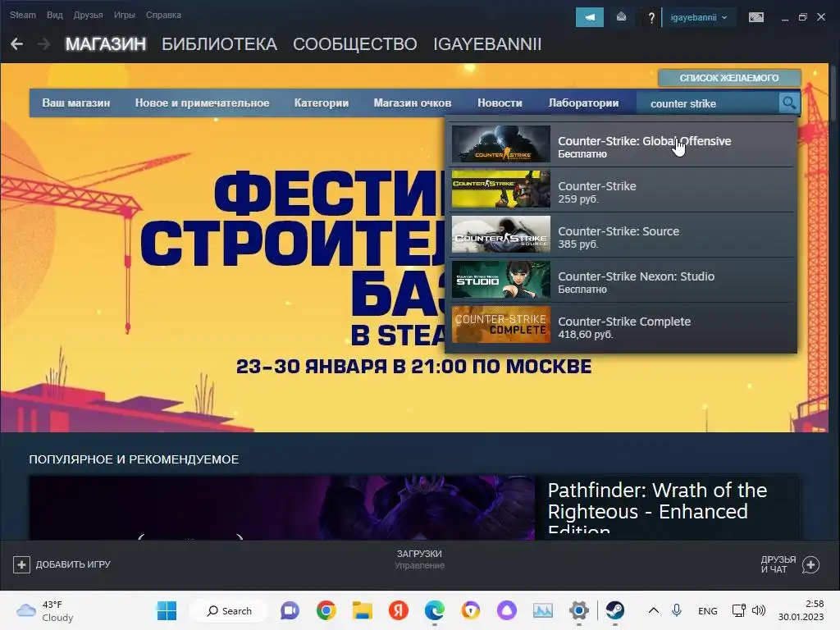Screen dimensions: 840x630
Task: Open Settings gear in taskbar
Action: point(579,610)
